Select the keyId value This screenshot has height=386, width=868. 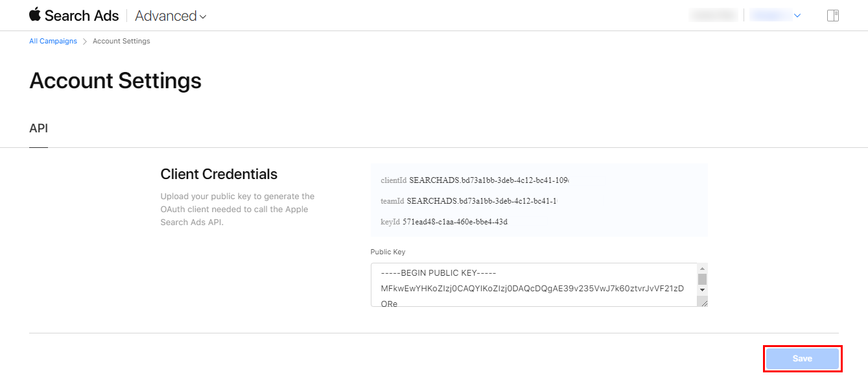(454, 222)
